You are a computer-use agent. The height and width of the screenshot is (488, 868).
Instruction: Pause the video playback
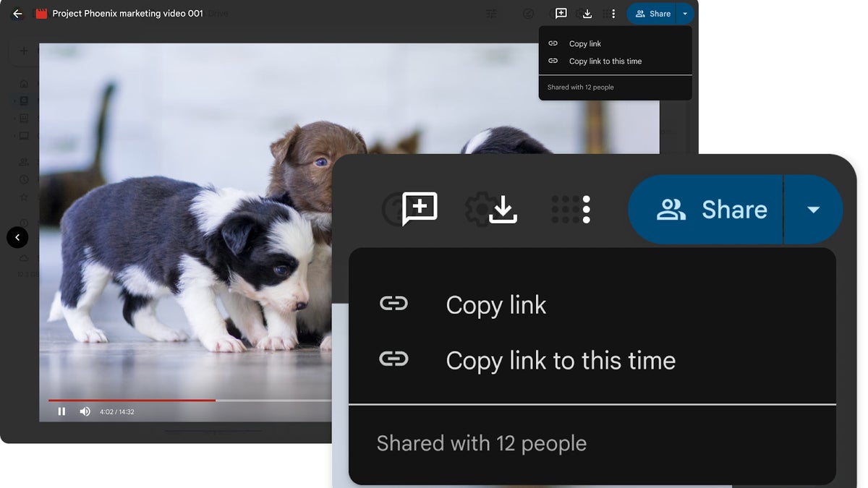tap(61, 411)
